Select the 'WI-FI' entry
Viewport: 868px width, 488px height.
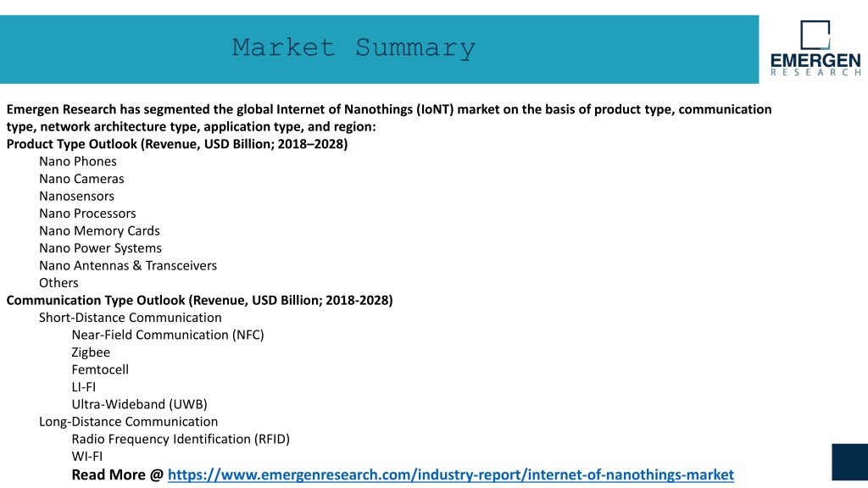click(87, 457)
